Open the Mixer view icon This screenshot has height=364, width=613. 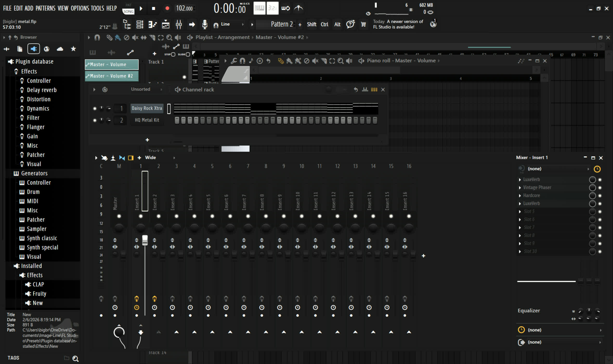pyautogui.click(x=179, y=24)
